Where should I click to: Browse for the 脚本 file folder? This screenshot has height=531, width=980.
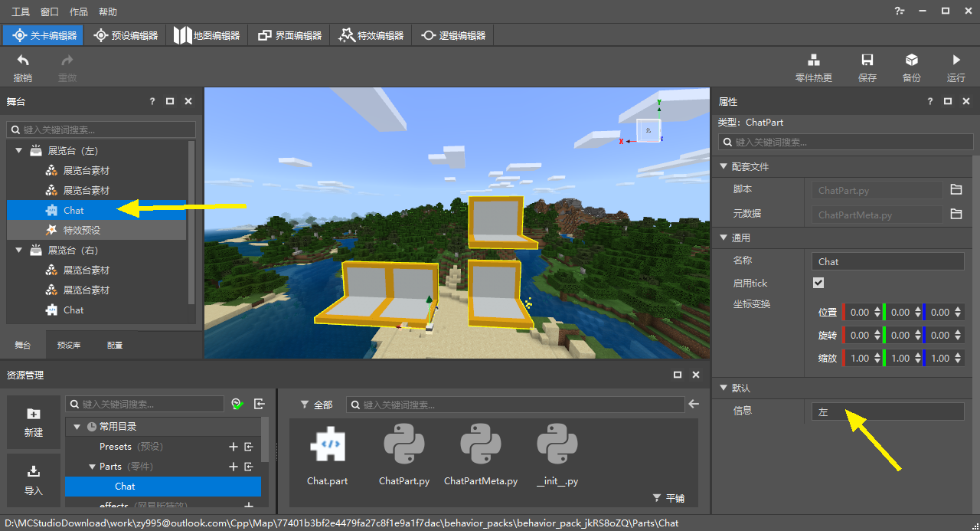click(x=955, y=190)
